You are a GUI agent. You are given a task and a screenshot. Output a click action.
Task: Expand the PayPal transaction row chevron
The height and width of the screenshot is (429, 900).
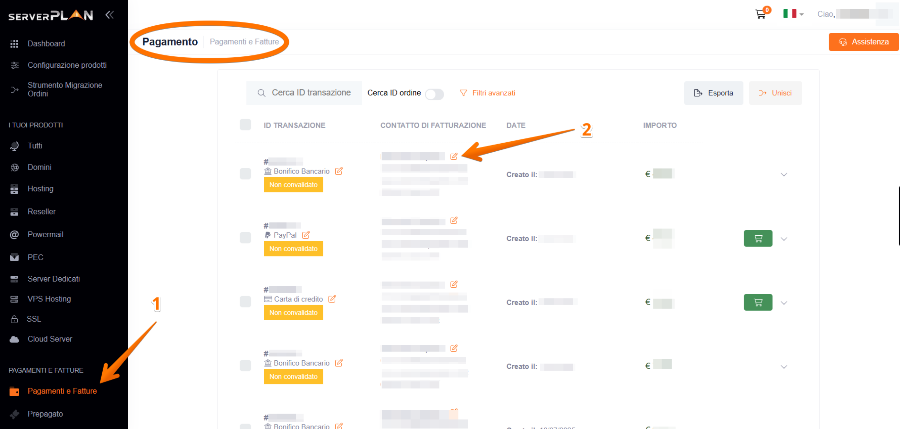click(x=783, y=239)
